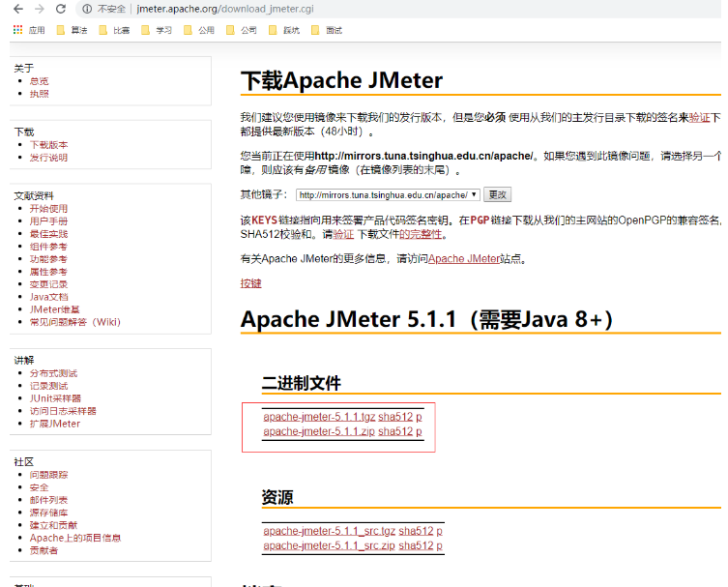Open the 公用 bookmark folder
This screenshot has width=728, height=587.
(199, 30)
